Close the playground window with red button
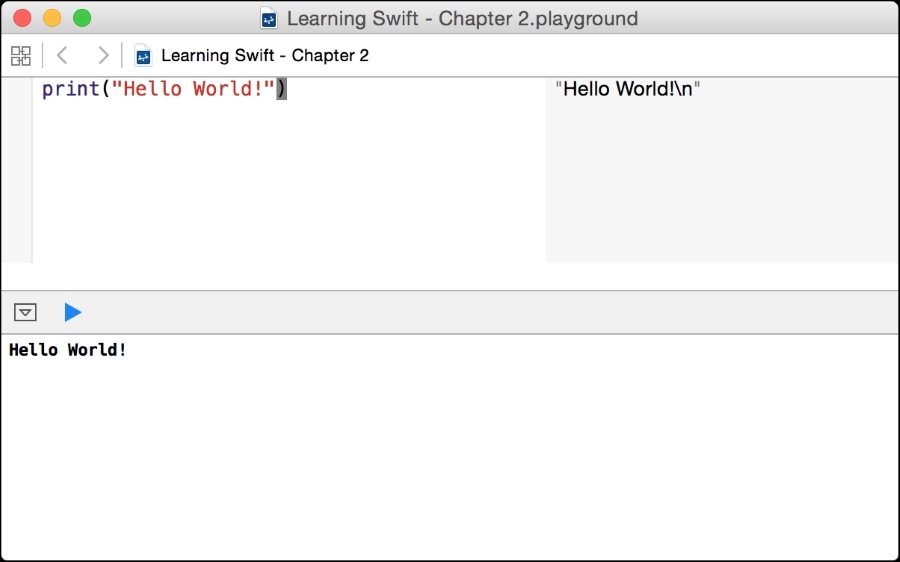900x562 pixels. pyautogui.click(x=22, y=18)
